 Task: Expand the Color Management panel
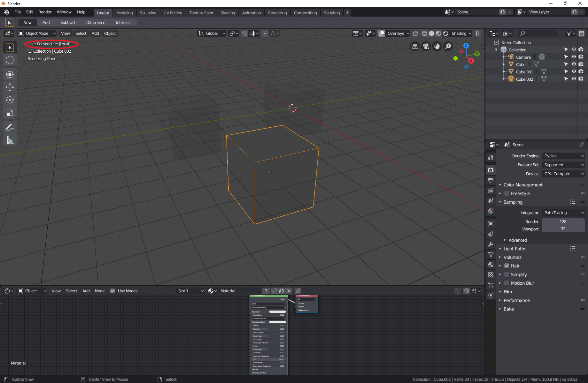(x=523, y=185)
